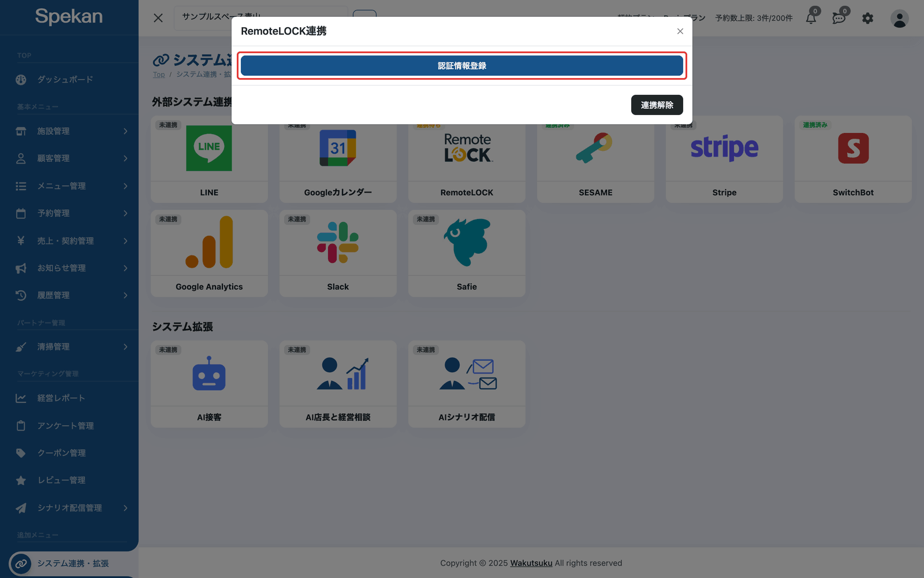
Task: Expand the 予約管理 menu
Action: [69, 213]
